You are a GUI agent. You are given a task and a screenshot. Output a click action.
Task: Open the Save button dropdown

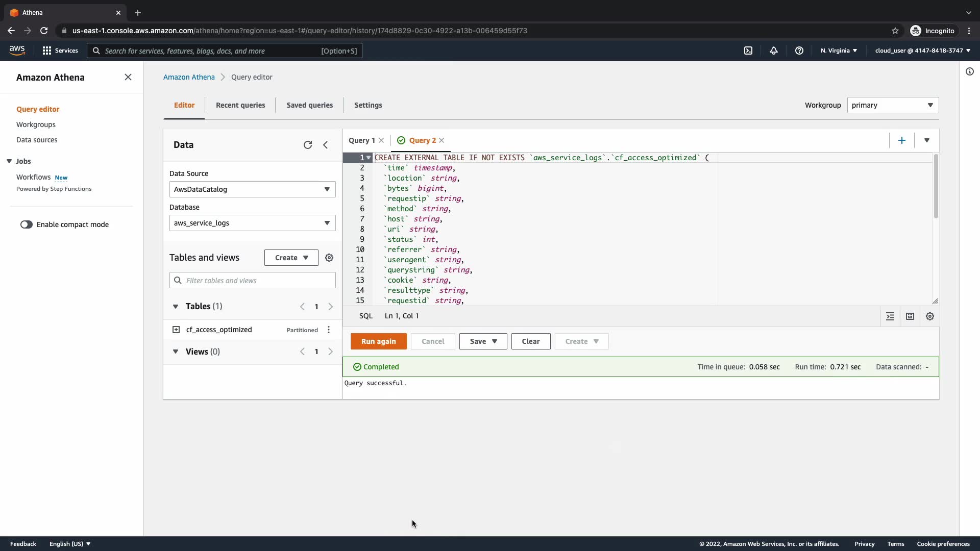[x=483, y=341]
